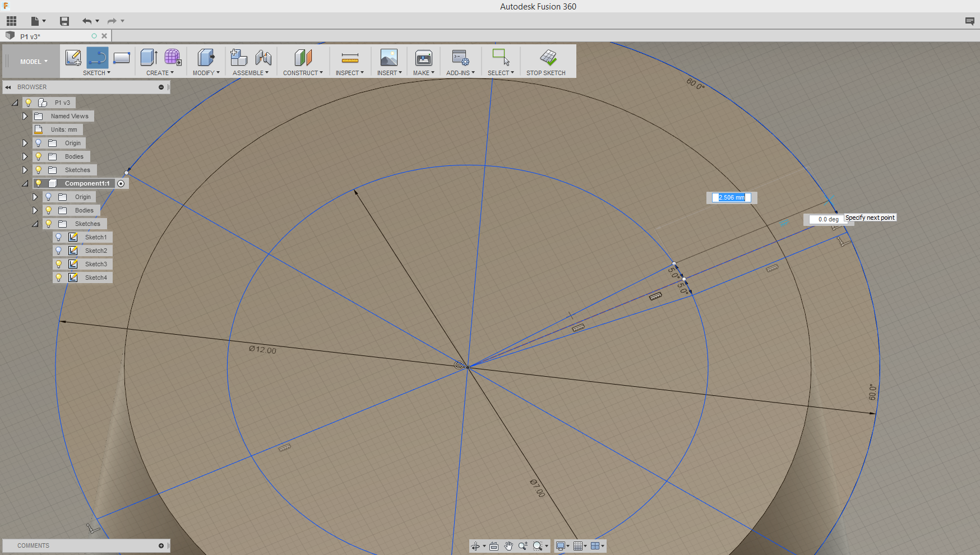Screen dimensions: 980x555
Task: Open the Fit zoom tool
Action: point(538,546)
